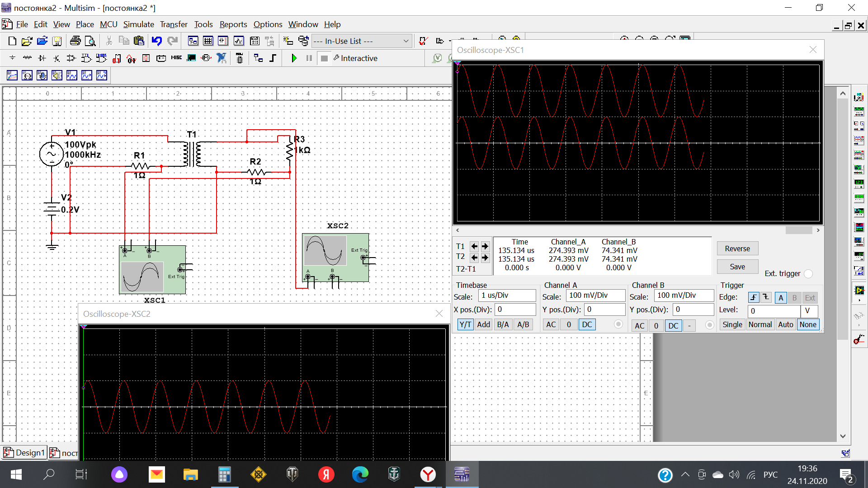Expand the In-Use List dropdown
868x488 pixels.
tap(406, 41)
